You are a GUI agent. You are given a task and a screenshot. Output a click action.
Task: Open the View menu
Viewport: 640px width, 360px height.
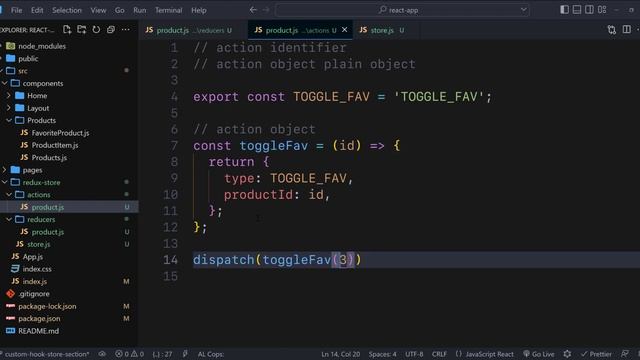pos(98,10)
